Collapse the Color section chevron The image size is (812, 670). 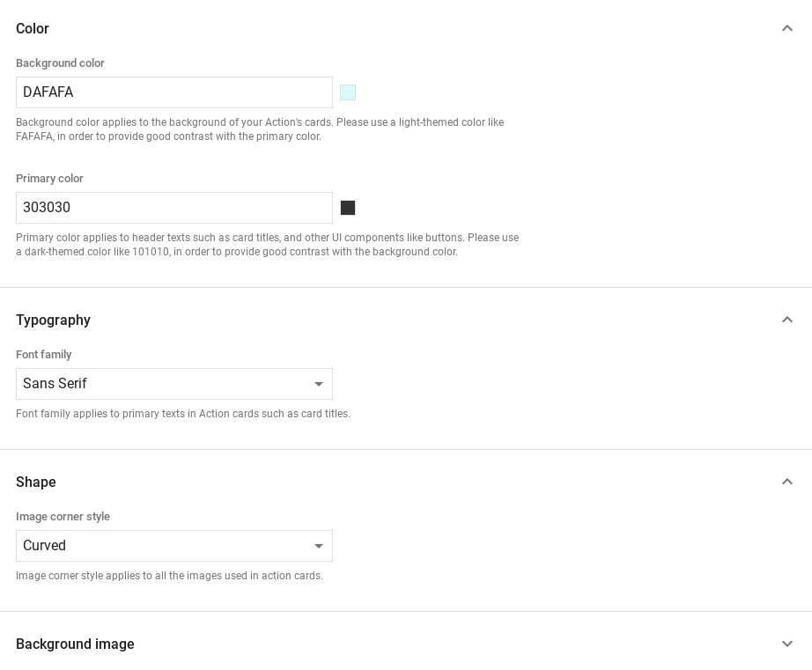click(x=786, y=28)
